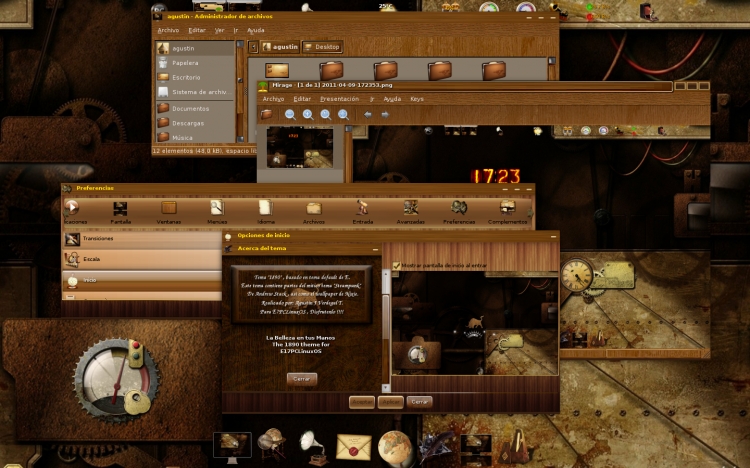Click file manager sidebar scrollbar
750x468 pixels.
click(241, 91)
